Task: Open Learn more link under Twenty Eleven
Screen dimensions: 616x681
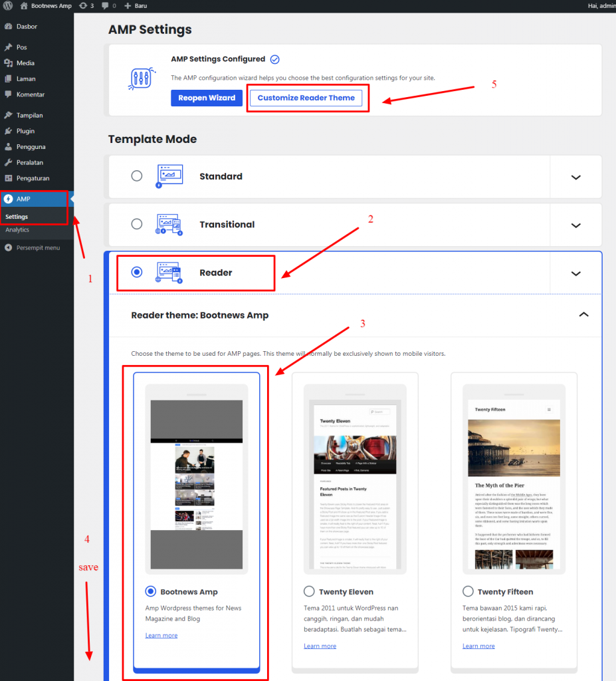Action: [x=320, y=646]
